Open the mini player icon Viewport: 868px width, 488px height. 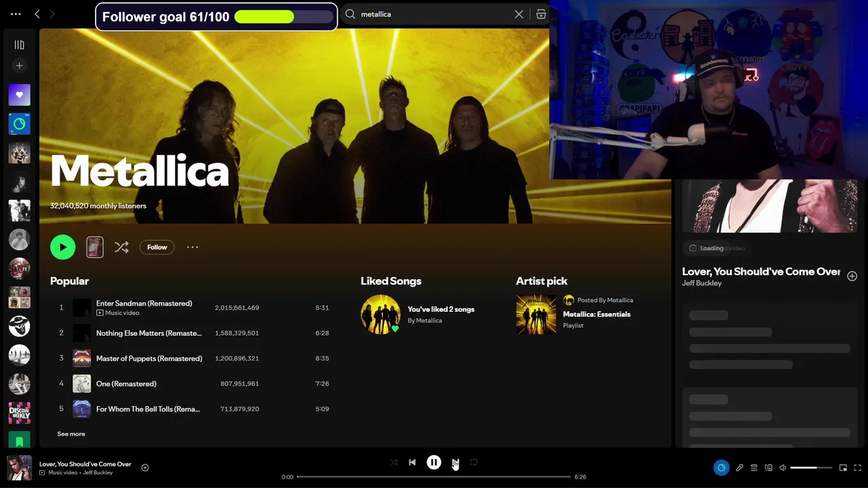(x=844, y=468)
